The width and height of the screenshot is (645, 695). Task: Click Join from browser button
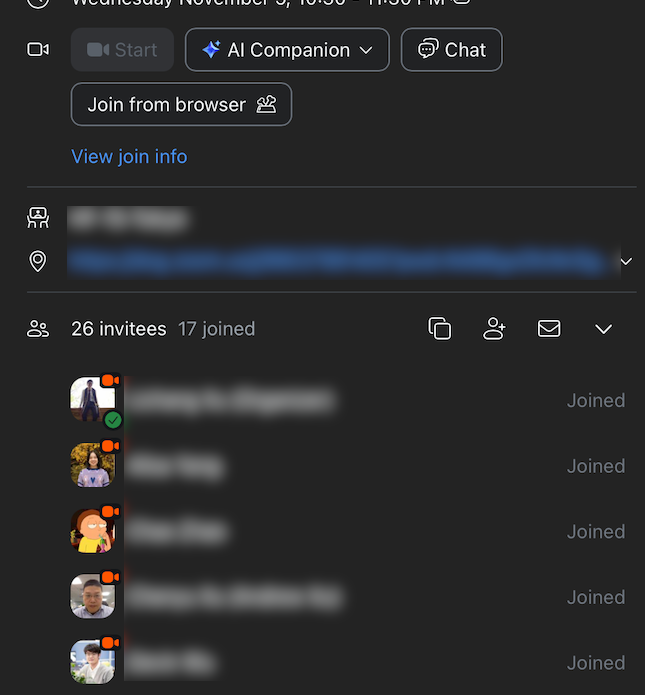(181, 104)
